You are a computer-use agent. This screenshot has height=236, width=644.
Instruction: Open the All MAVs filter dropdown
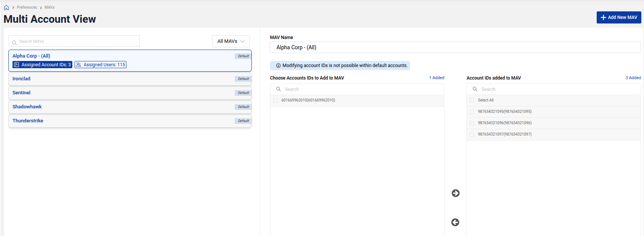[x=231, y=41]
